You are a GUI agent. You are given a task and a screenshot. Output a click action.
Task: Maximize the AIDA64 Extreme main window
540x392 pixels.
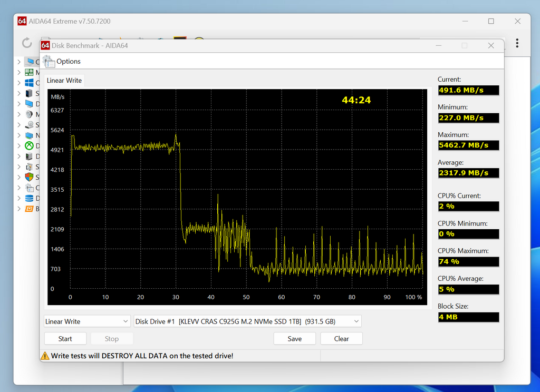491,21
